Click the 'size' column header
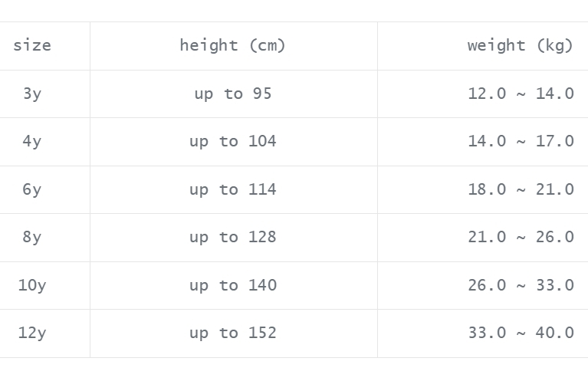This screenshot has height=381, width=588. (x=32, y=45)
